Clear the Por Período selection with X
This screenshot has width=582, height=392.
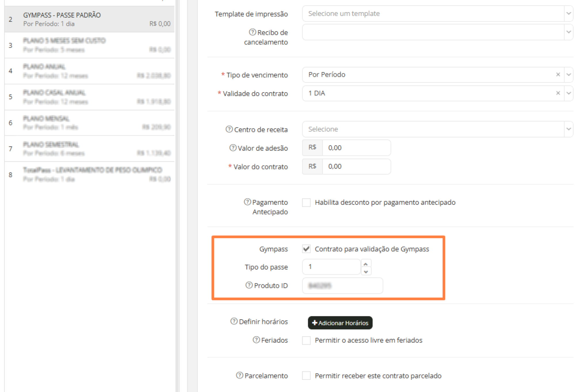(x=558, y=75)
